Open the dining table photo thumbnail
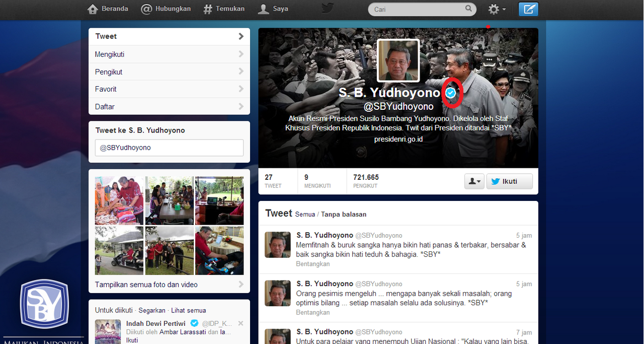Viewport: 644px width, 344px height. [170, 200]
